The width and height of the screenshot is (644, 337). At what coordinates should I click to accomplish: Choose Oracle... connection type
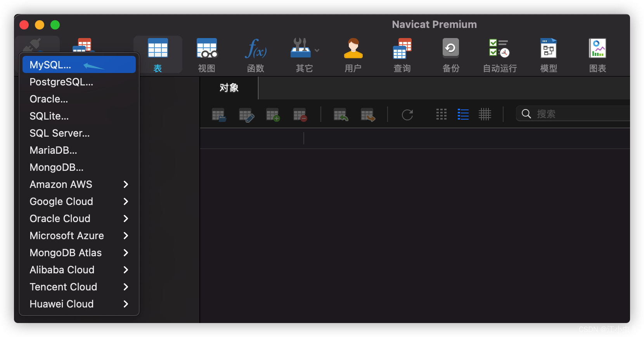point(79,99)
